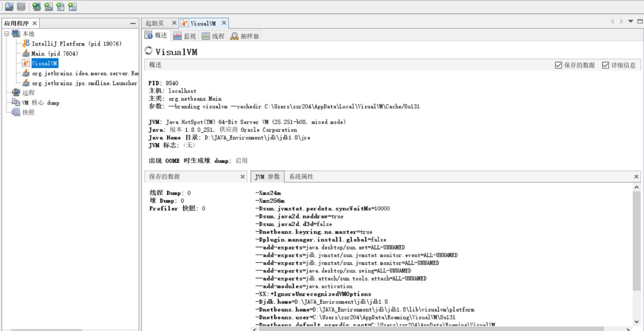The height and width of the screenshot is (331, 644).
Task: Click the chart icon on the 监视 tab
Action: [177, 36]
